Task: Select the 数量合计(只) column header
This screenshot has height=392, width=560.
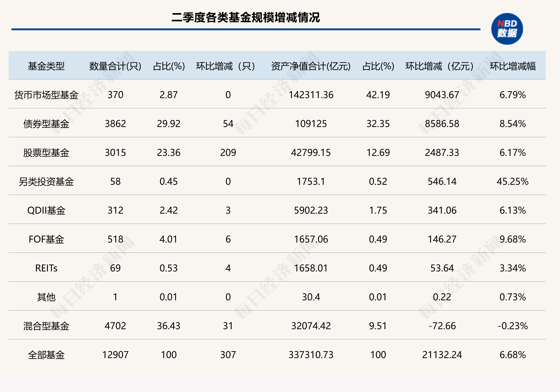Action: pos(115,66)
